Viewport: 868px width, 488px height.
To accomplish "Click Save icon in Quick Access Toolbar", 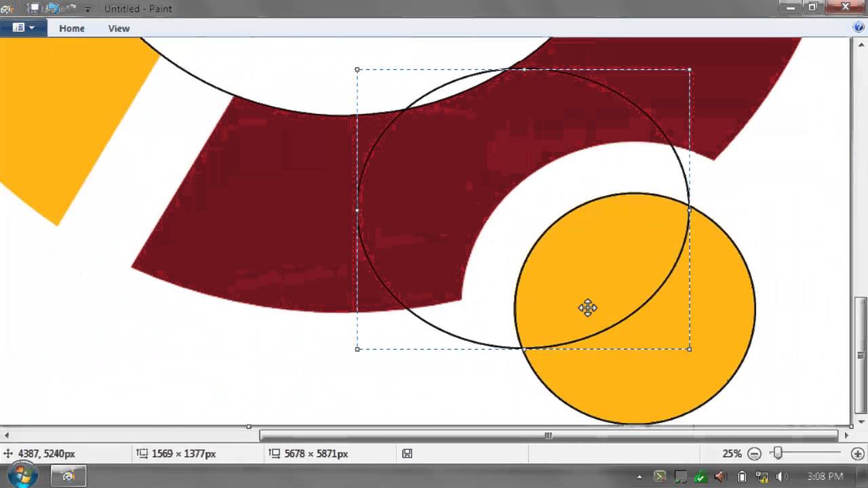I will coord(34,9).
